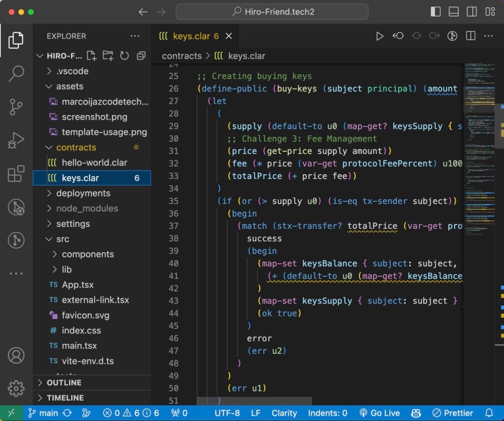
Task: Collapse the contracts folder
Action: click(x=76, y=147)
